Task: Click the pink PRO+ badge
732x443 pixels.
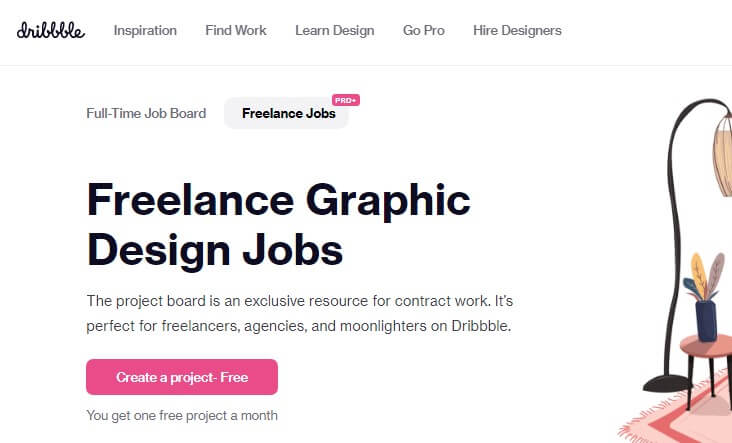Action: (x=346, y=100)
